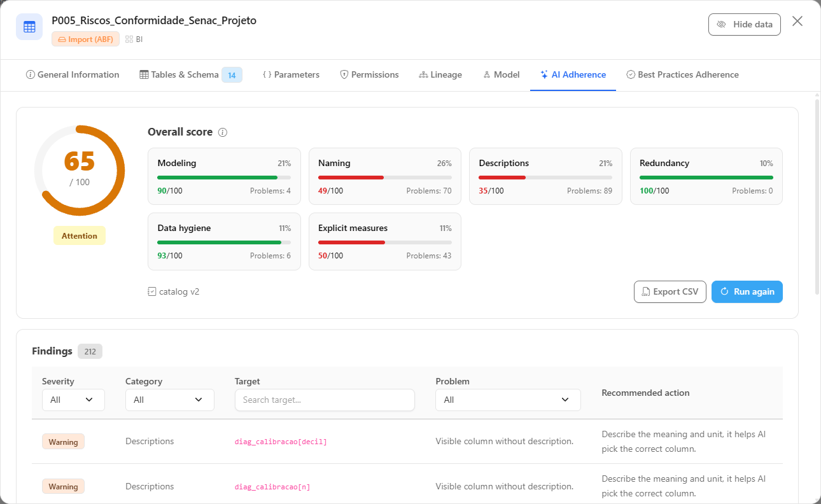Screen dimensions: 821x504
Task: Go to the Parameters tab
Action: pos(291,74)
